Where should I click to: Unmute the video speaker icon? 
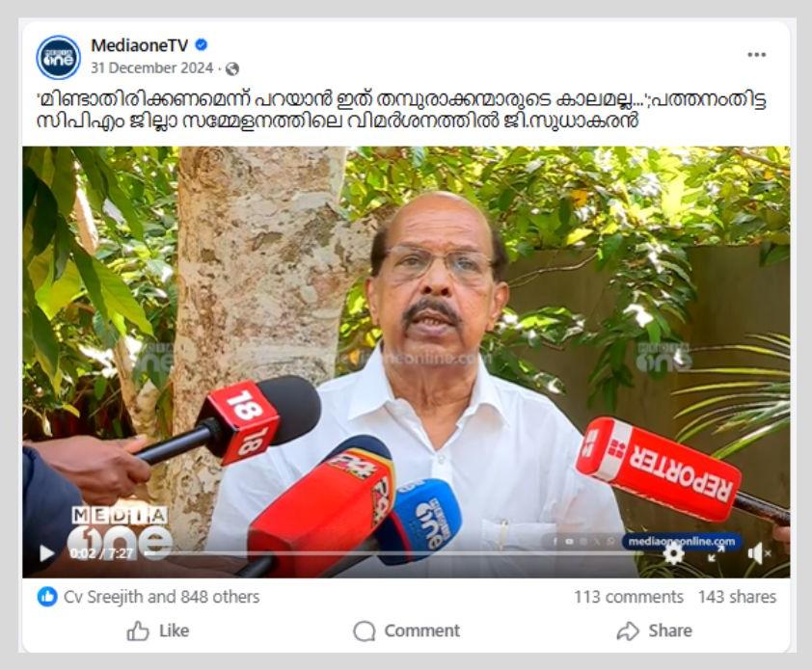click(x=759, y=553)
